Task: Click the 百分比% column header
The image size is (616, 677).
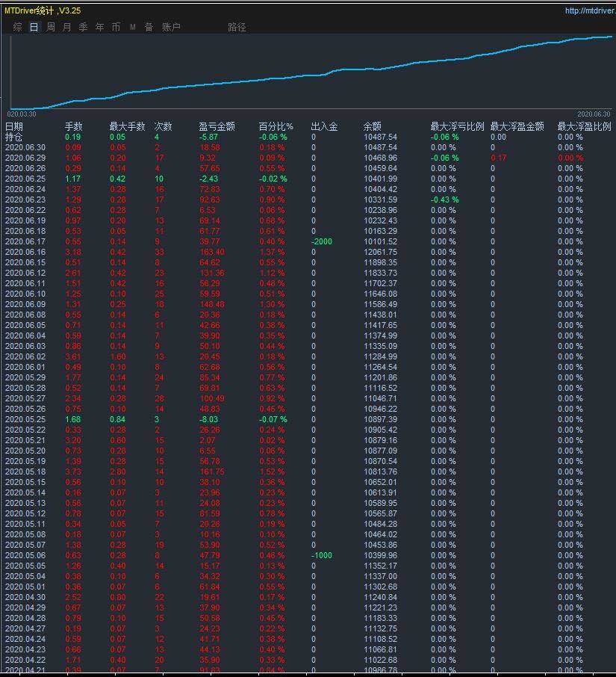Action: pos(276,126)
